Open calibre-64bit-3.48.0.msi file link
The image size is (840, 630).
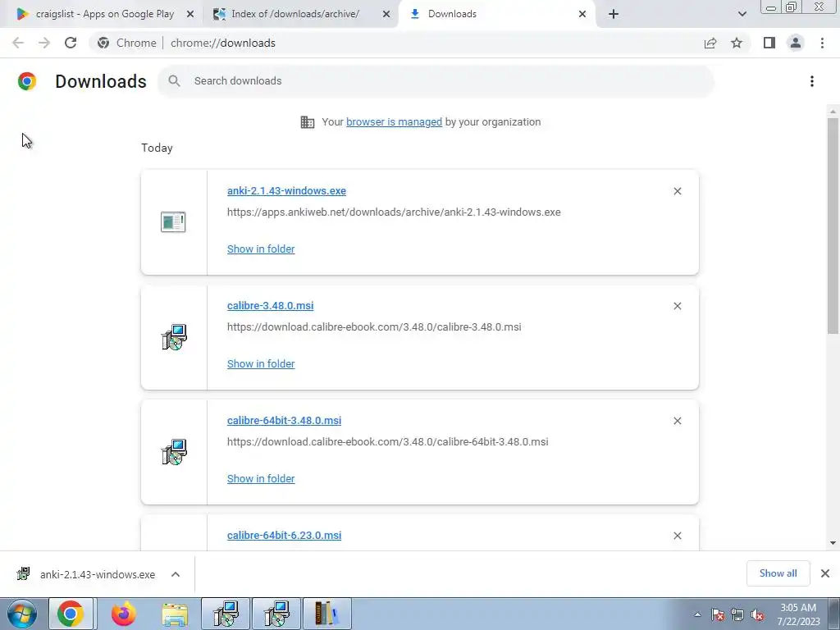tap(284, 421)
